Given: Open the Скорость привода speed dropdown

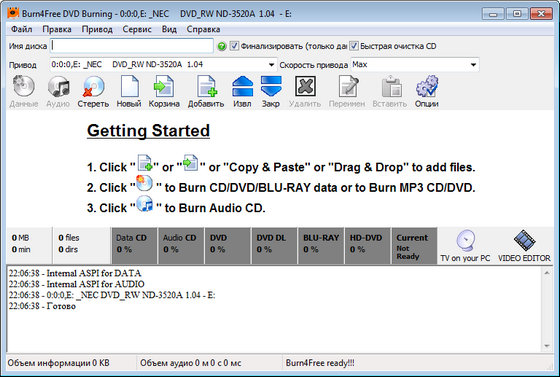Looking at the screenshot, I should (x=473, y=65).
